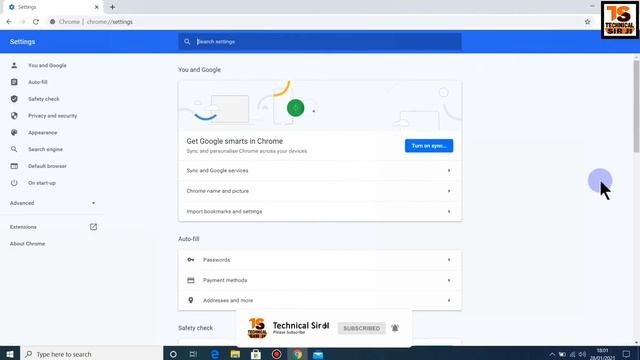640x360 pixels.
Task: Open the Windows Start menu
Action: pyautogui.click(x=10, y=353)
